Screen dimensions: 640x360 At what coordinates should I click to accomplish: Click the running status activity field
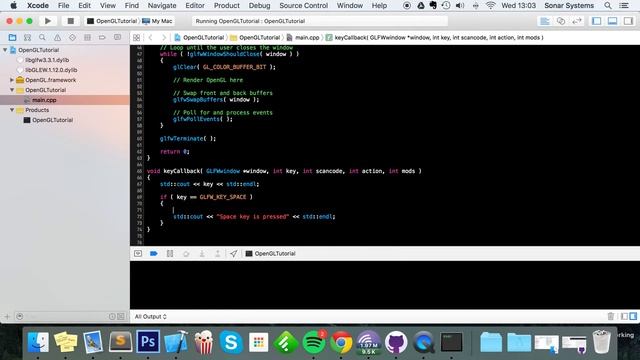320,21
